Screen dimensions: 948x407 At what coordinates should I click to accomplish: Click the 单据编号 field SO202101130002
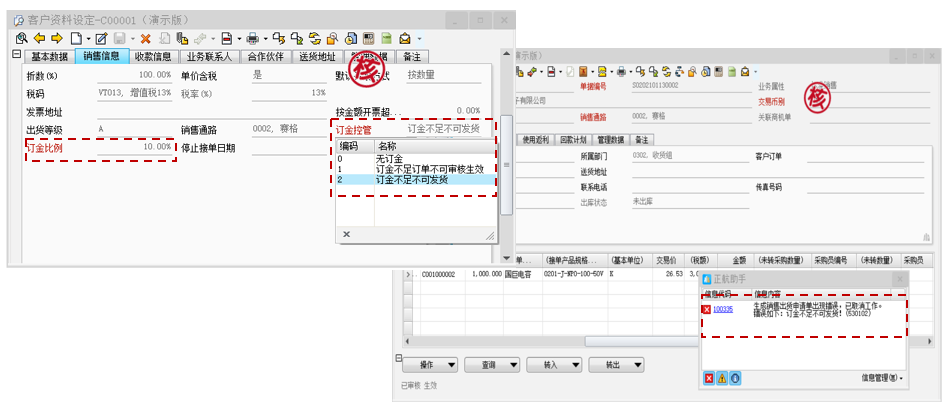689,86
